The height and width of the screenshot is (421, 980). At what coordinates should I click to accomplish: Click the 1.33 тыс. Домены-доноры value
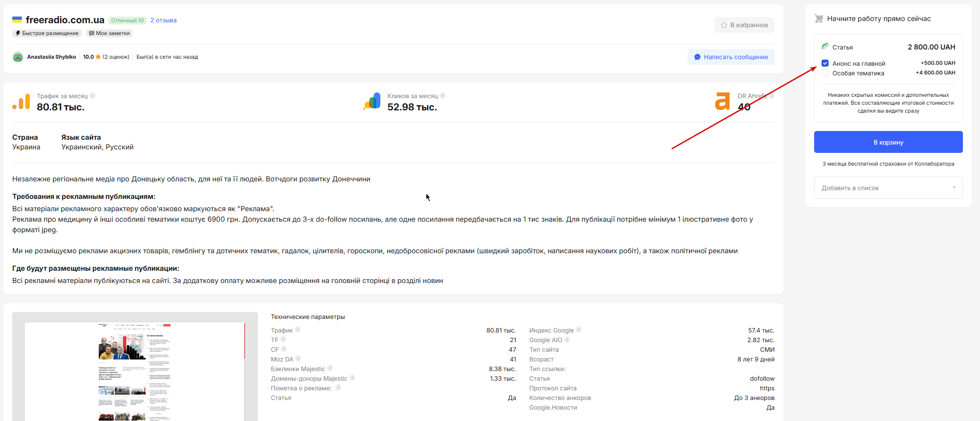pyautogui.click(x=503, y=379)
